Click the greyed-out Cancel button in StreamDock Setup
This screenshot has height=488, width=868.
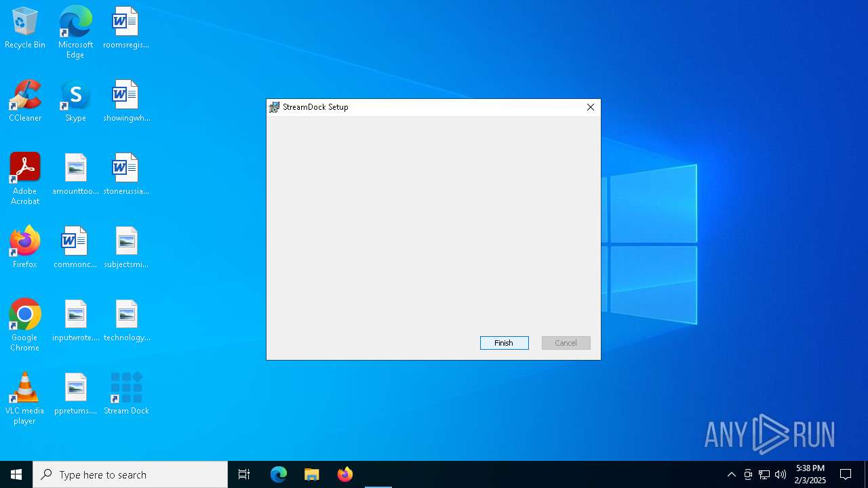(x=566, y=343)
